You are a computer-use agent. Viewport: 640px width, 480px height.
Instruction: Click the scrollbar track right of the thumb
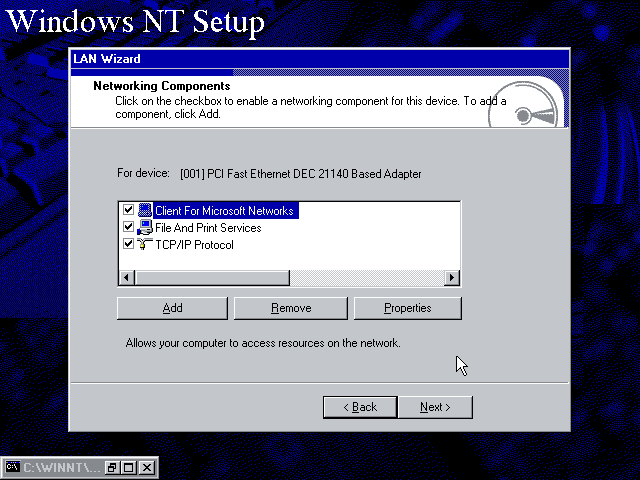(x=367, y=278)
